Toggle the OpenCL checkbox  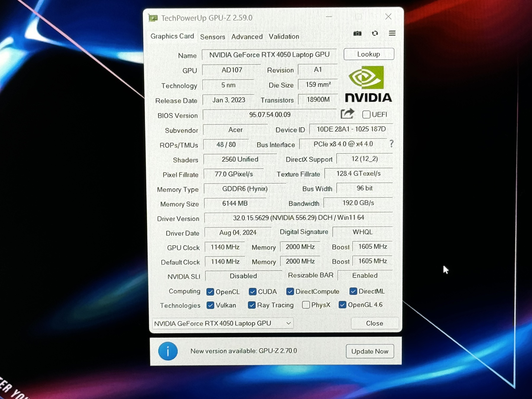coord(210,292)
